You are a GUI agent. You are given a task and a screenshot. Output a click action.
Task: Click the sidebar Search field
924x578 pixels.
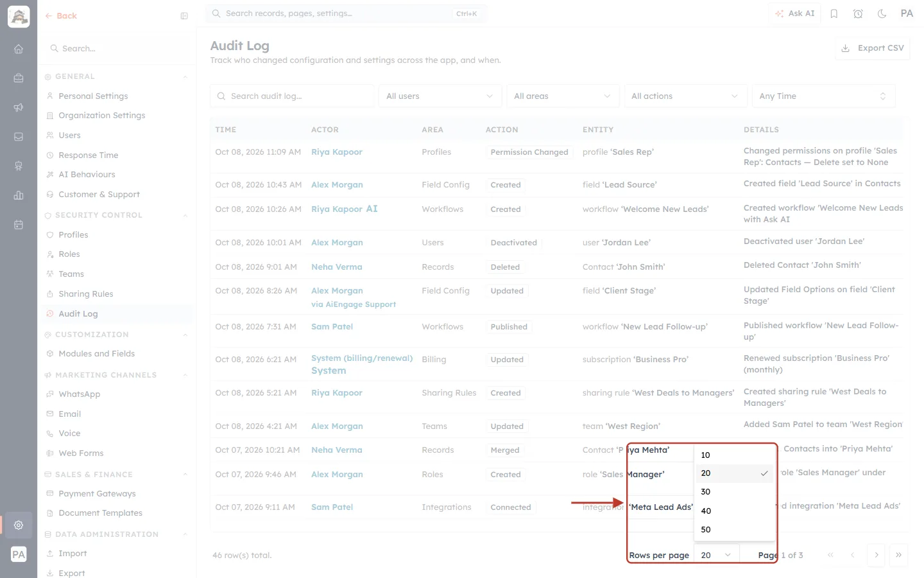tap(117, 49)
